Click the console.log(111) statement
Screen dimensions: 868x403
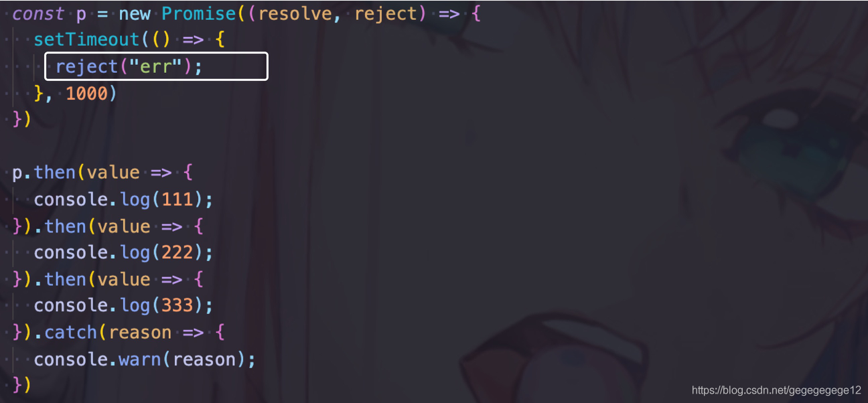pyautogui.click(x=123, y=199)
